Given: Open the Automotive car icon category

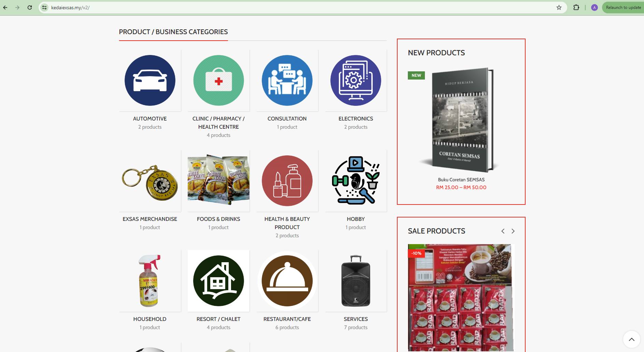Looking at the screenshot, I should (150, 80).
